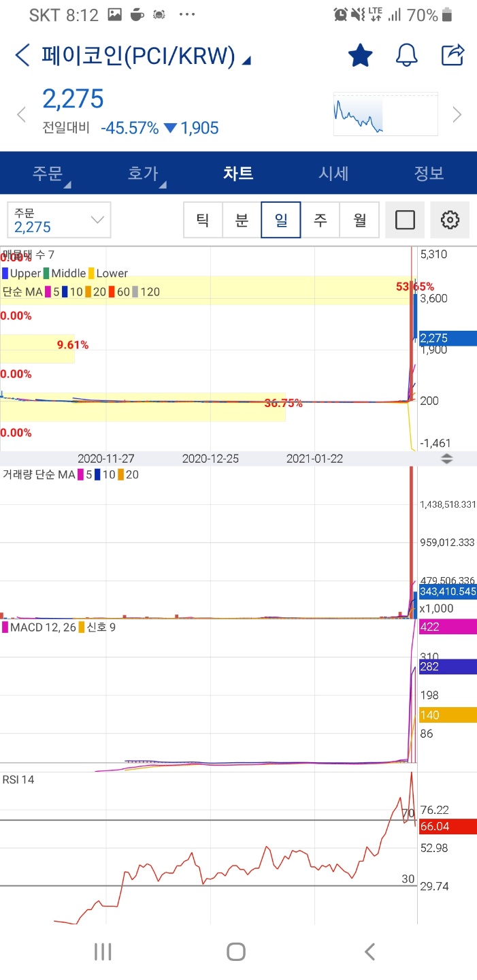The width and height of the screenshot is (477, 980).
Task: Tap the battery 70% status indicator
Action: click(430, 15)
